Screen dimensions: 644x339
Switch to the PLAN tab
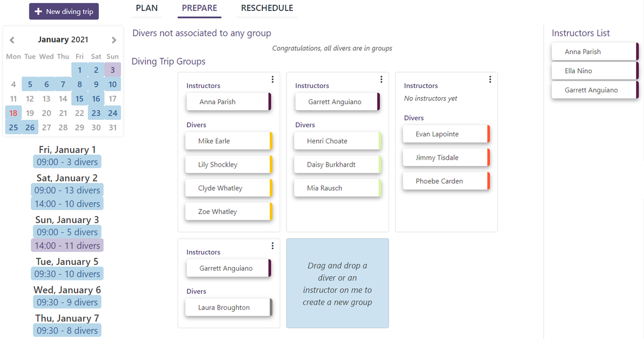point(147,8)
